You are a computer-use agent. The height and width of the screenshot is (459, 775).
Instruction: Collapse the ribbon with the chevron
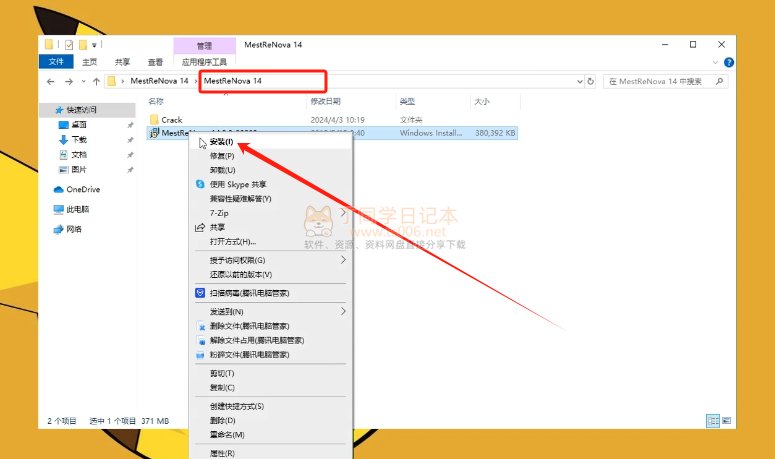tap(715, 62)
